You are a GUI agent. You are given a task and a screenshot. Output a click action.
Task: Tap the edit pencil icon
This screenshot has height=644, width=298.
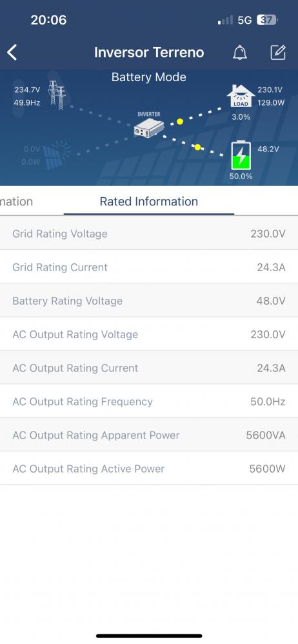pos(278,53)
